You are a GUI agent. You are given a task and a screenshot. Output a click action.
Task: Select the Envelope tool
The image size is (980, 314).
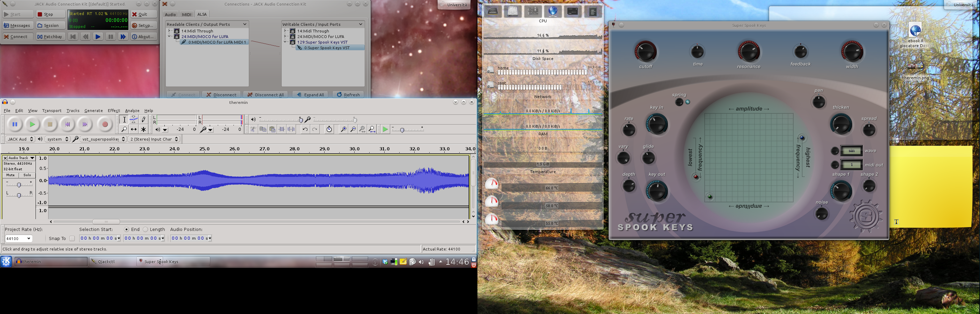pyautogui.click(x=134, y=119)
